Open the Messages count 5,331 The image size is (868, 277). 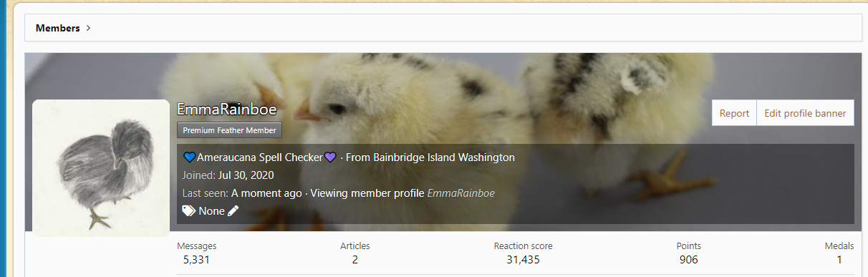click(196, 260)
